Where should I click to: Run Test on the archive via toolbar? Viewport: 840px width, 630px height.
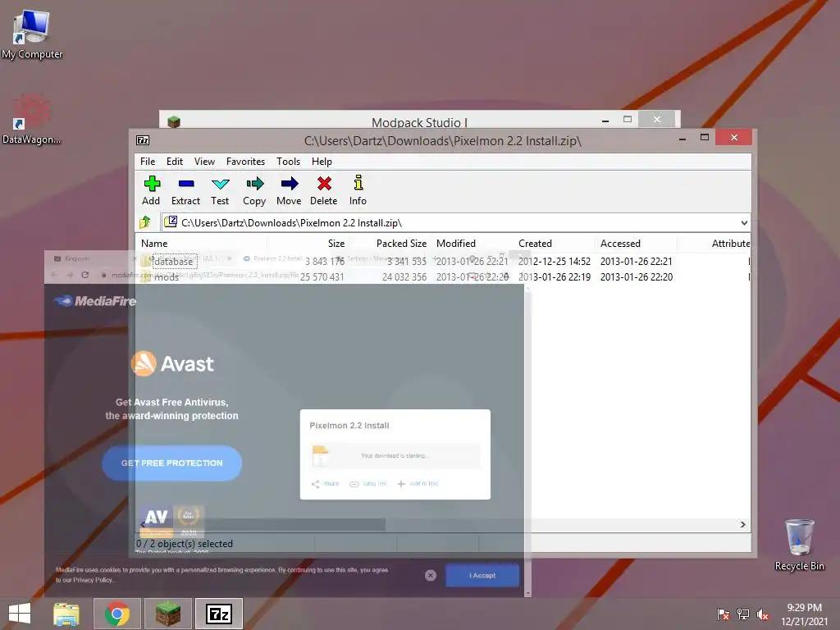(220, 190)
